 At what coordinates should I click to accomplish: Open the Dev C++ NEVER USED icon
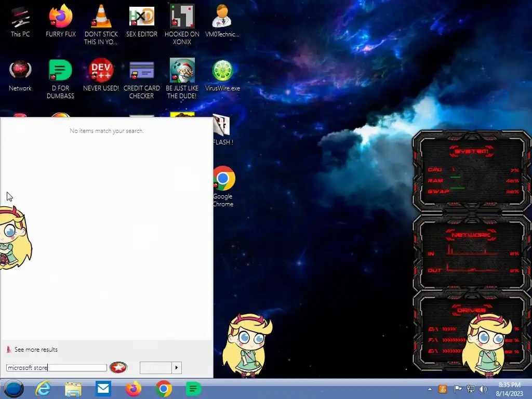(101, 75)
